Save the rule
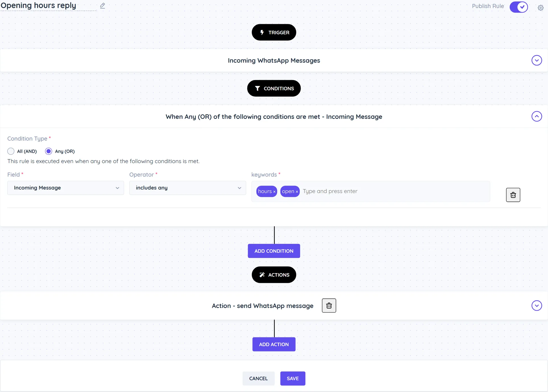Viewport: 548px width, 392px height. click(x=293, y=379)
